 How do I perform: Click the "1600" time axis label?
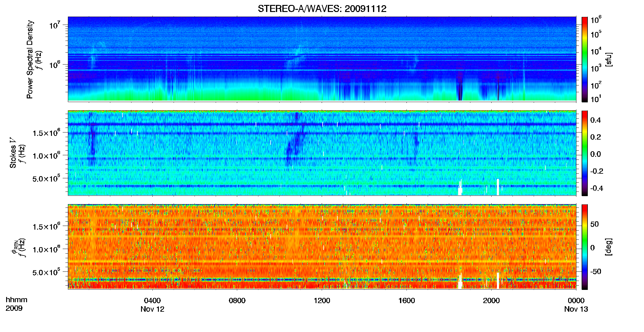tap(407, 300)
